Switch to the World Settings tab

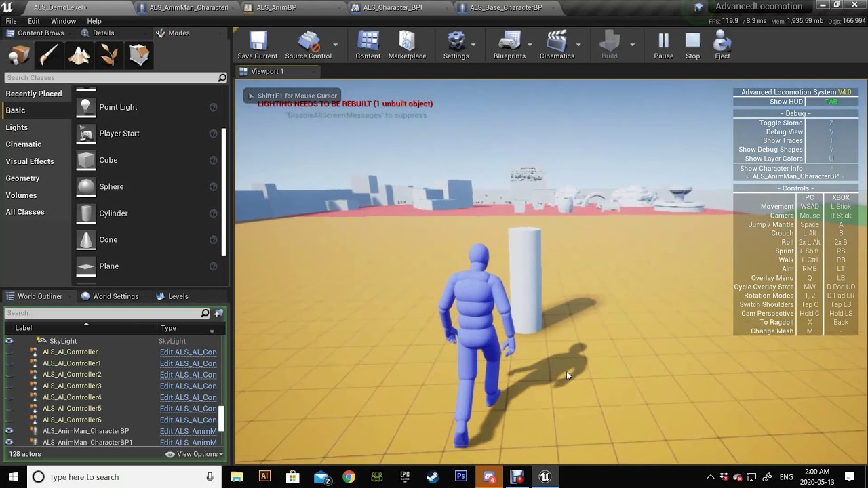(x=109, y=296)
